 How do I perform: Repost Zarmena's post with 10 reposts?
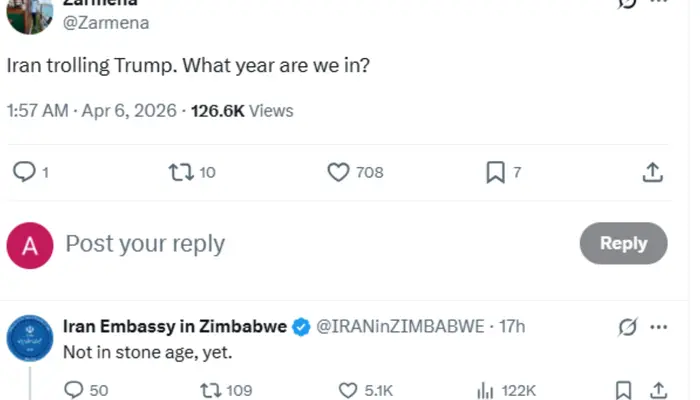(x=181, y=172)
